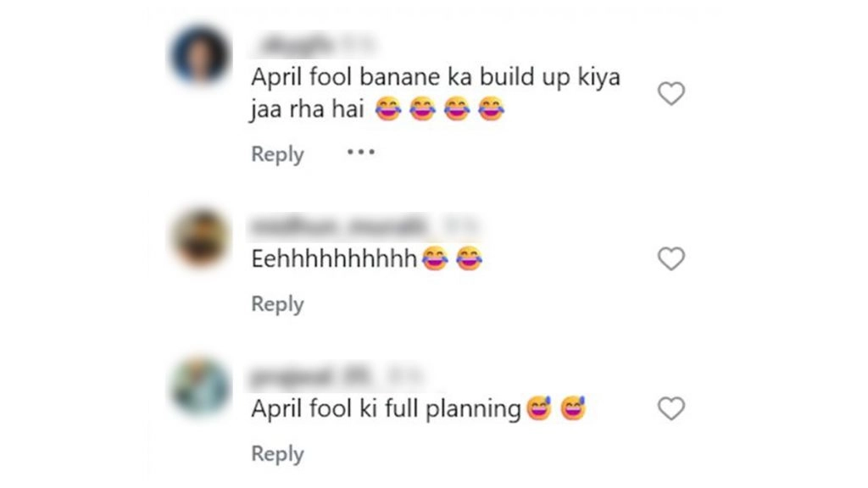Heart the "April fool ki full planning" comment

pos(670,410)
